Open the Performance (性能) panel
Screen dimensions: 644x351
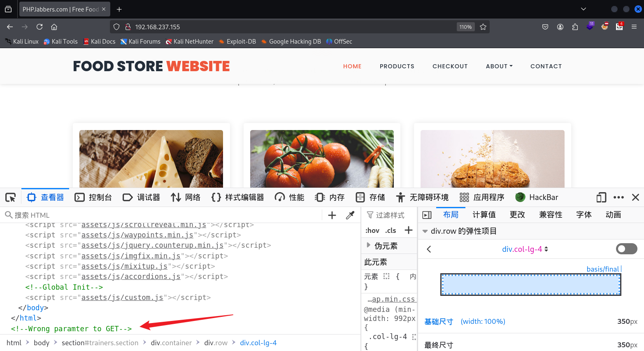point(290,198)
